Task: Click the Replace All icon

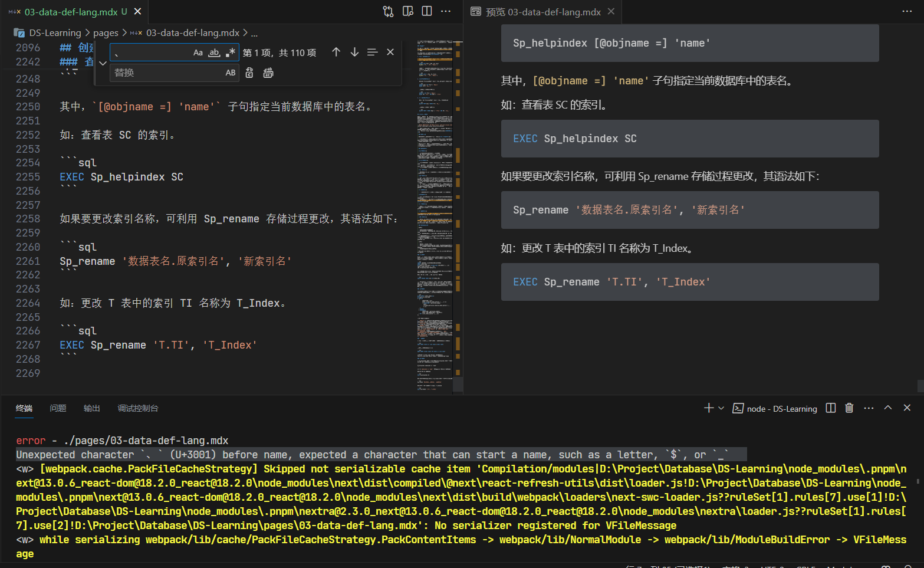Action: click(267, 73)
